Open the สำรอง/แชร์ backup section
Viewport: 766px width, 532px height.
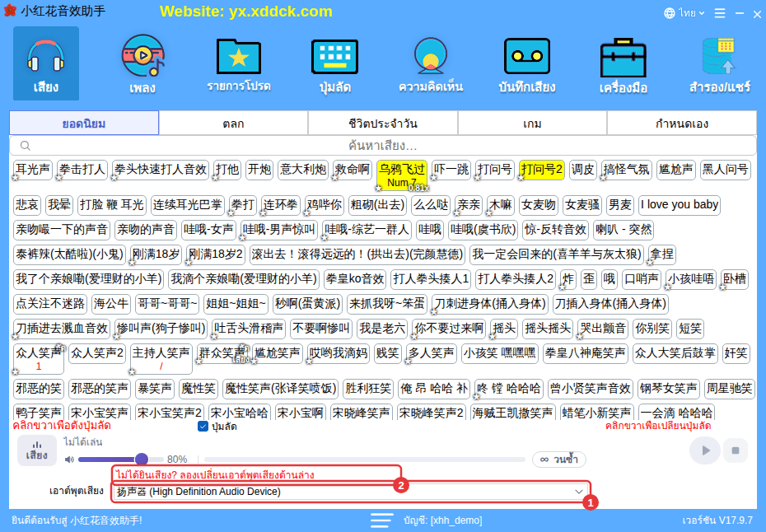720,63
